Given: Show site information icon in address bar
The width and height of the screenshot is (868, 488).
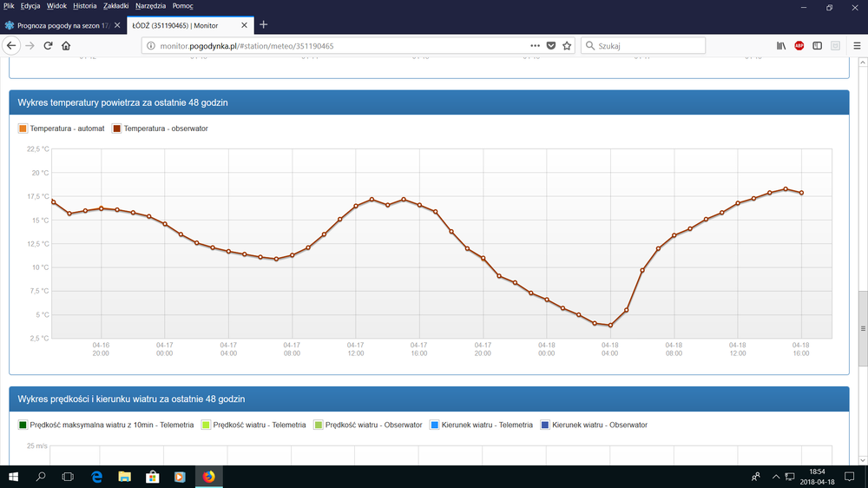Looking at the screenshot, I should [x=150, y=46].
